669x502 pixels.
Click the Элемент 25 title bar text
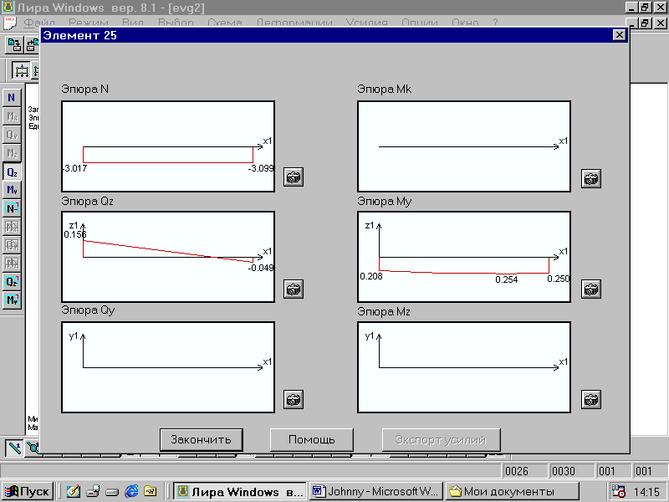tap(80, 35)
